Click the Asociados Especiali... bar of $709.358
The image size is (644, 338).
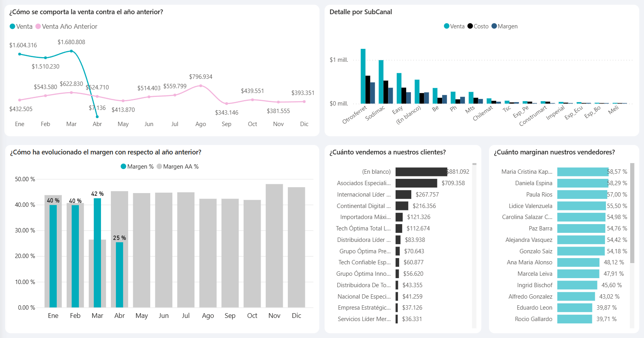416,183
